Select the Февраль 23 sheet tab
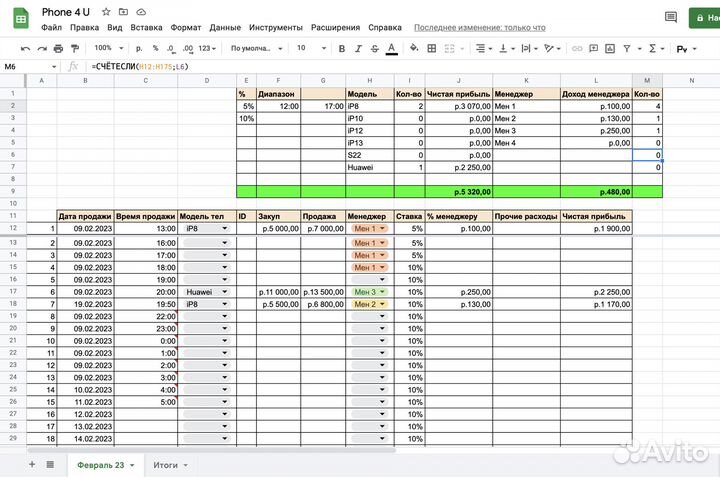Screen dimensions: 720x477 pyautogui.click(x=106, y=465)
